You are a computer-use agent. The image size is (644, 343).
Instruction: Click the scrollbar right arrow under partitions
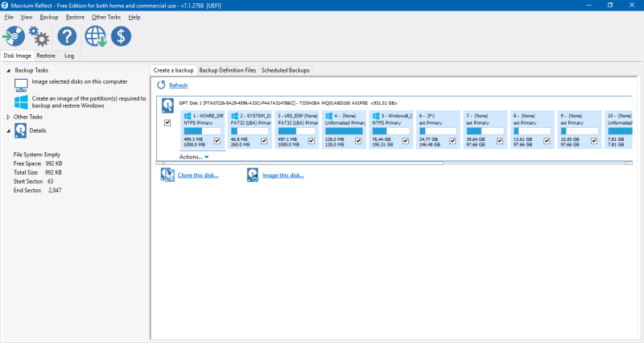[x=629, y=163]
